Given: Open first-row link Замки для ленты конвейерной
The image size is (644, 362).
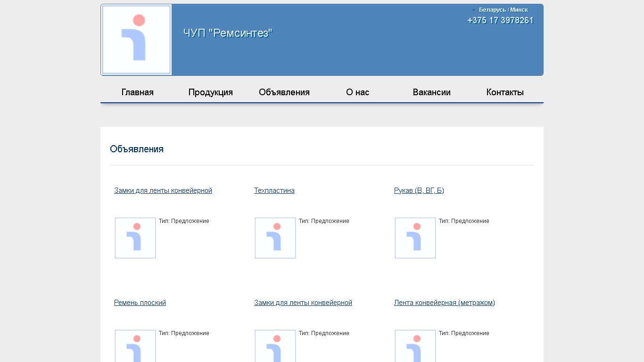Looking at the screenshot, I should pos(163,190).
